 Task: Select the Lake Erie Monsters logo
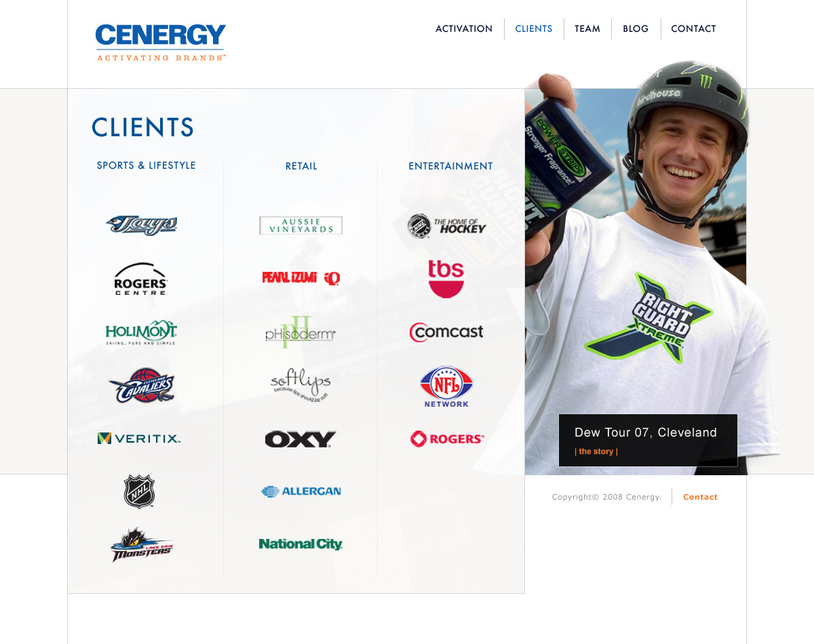(142, 544)
